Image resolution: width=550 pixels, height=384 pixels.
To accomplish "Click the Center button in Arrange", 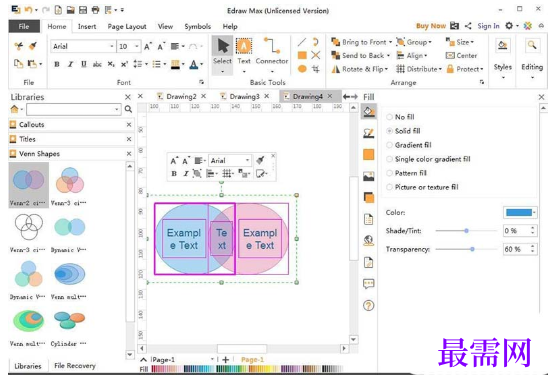I will (461, 55).
